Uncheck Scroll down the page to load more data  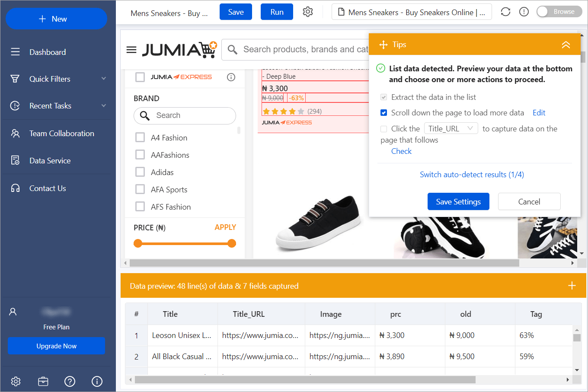point(383,112)
